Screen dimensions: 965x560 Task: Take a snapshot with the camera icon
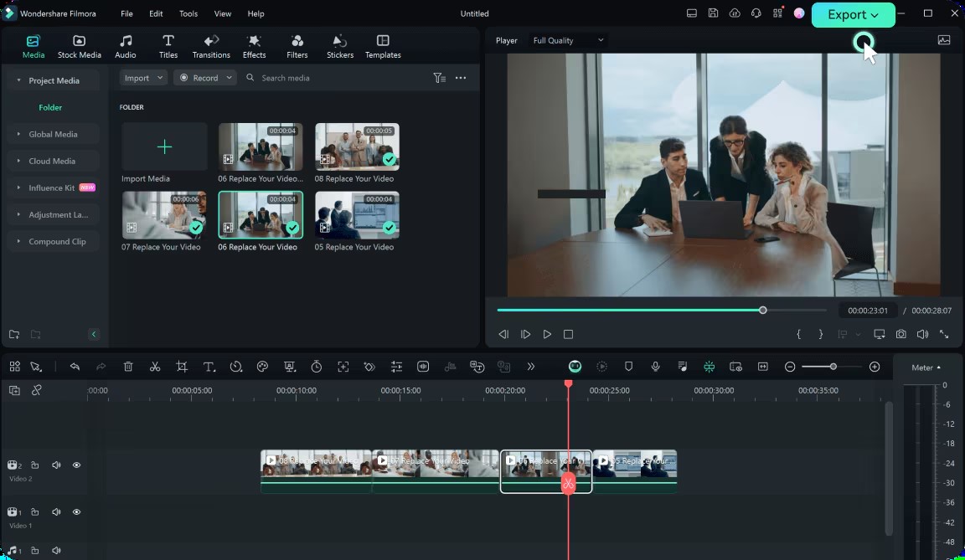(901, 334)
